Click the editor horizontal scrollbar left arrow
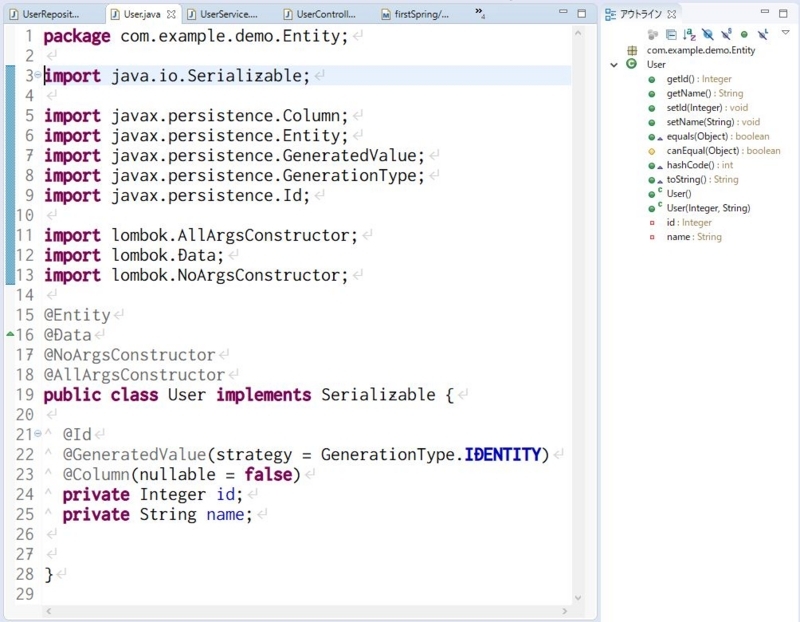 pyautogui.click(x=48, y=611)
